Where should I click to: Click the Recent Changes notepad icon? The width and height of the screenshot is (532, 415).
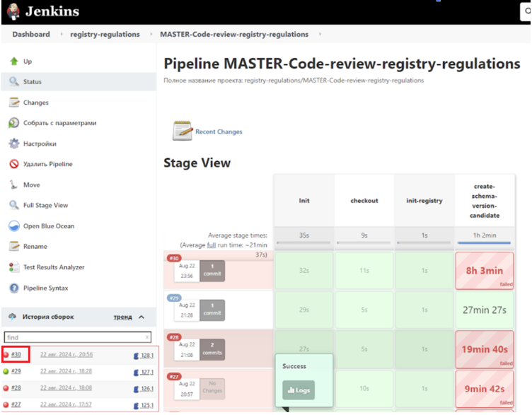[x=183, y=131]
